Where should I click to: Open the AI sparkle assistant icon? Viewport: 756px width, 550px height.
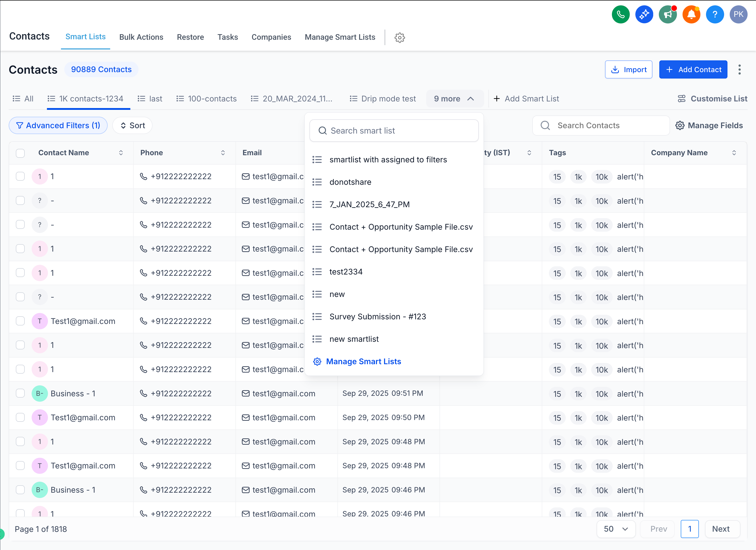click(644, 14)
